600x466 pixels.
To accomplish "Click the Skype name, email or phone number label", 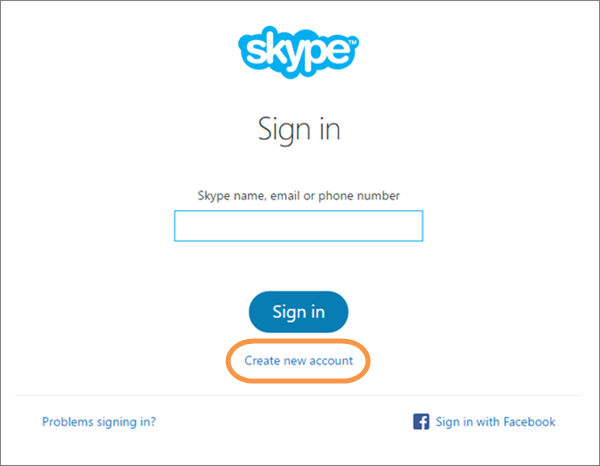I will (298, 196).
